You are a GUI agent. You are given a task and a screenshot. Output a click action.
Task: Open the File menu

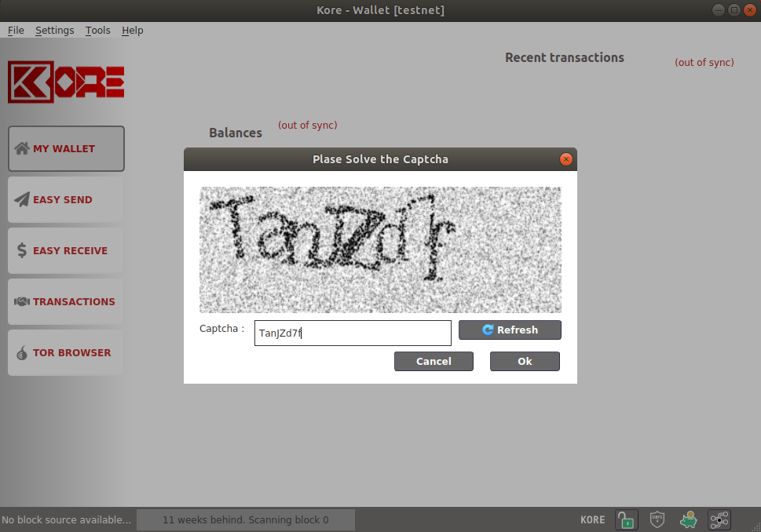[16, 30]
